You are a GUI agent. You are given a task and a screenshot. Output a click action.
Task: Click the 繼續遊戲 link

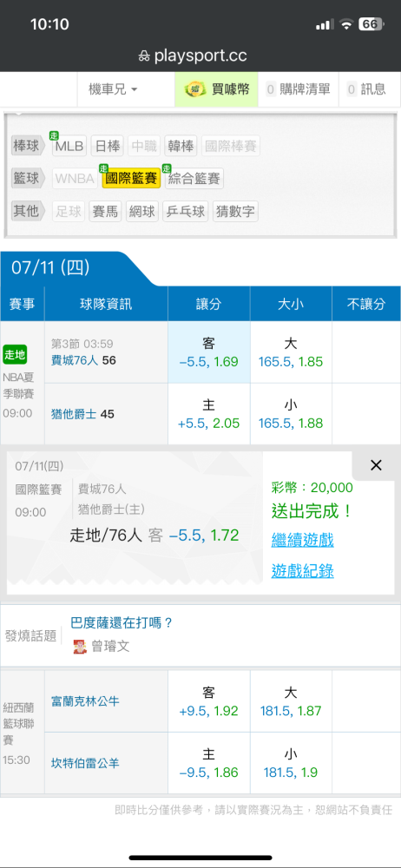(x=302, y=540)
